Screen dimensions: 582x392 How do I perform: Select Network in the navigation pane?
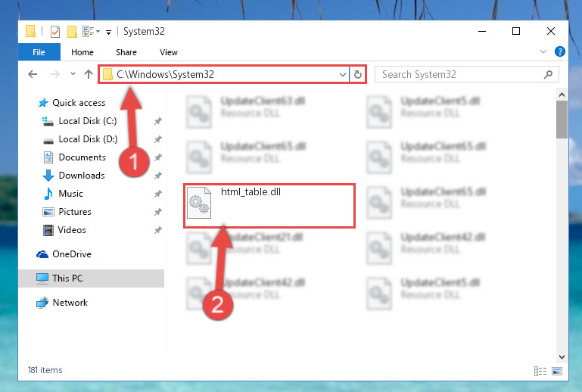62,303
